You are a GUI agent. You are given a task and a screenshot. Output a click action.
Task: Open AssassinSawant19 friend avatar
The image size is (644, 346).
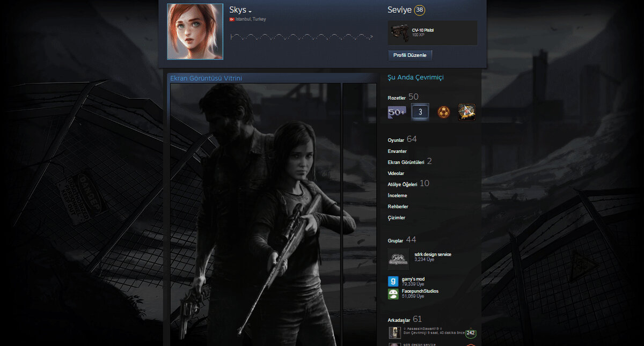pyautogui.click(x=394, y=333)
